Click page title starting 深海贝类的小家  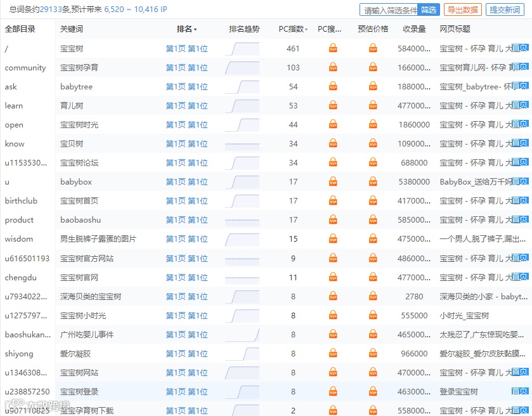click(483, 297)
